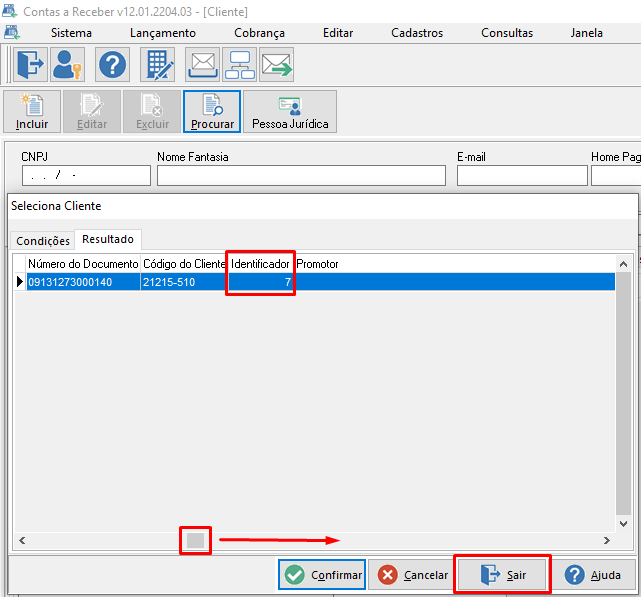Click the Nome Fantasia input field
Viewport: 641px width, 597px height.
point(301,175)
